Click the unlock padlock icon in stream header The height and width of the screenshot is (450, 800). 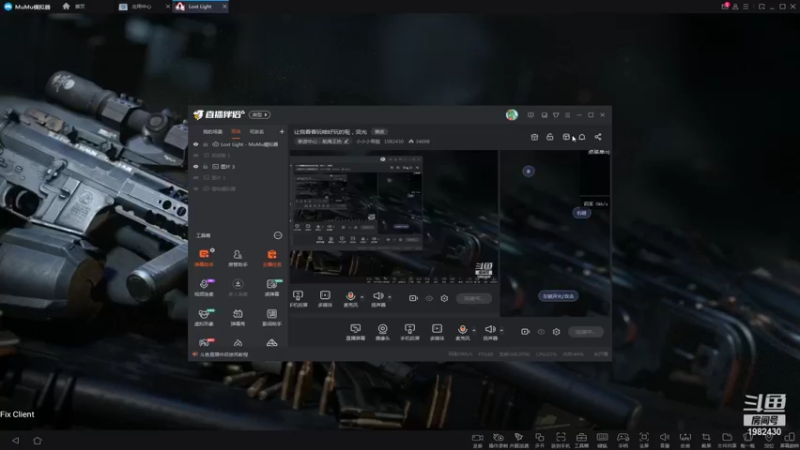(x=550, y=137)
